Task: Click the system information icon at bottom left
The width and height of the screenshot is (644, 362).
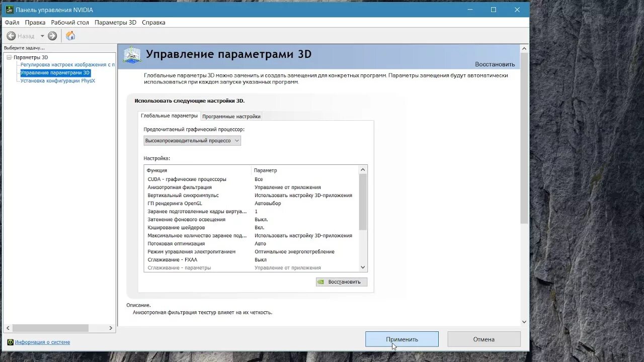Action: (11, 342)
